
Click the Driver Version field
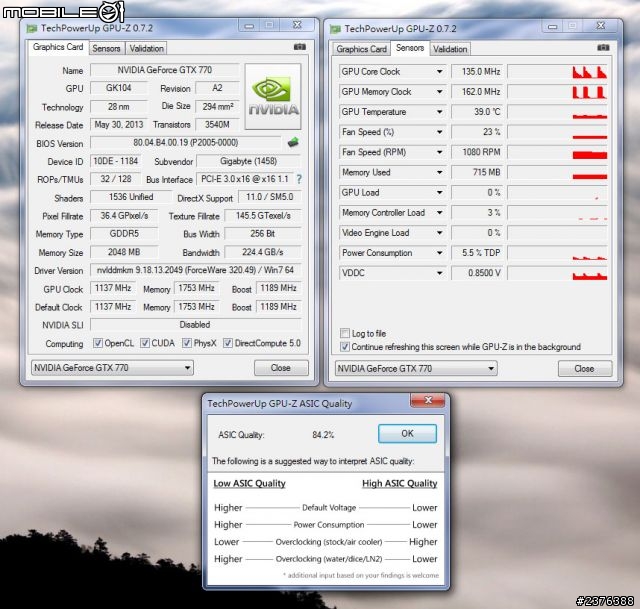tap(196, 270)
